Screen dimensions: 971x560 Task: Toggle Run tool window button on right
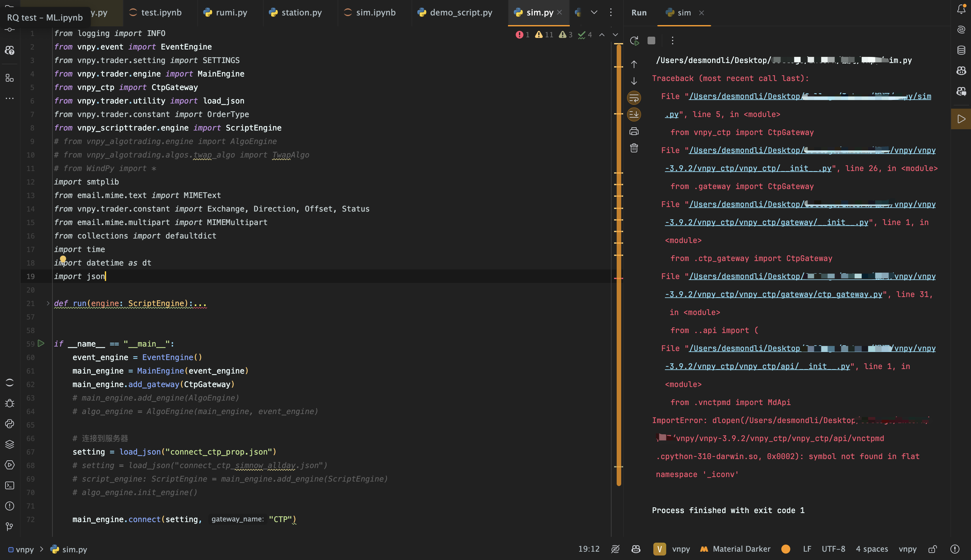[x=961, y=119]
